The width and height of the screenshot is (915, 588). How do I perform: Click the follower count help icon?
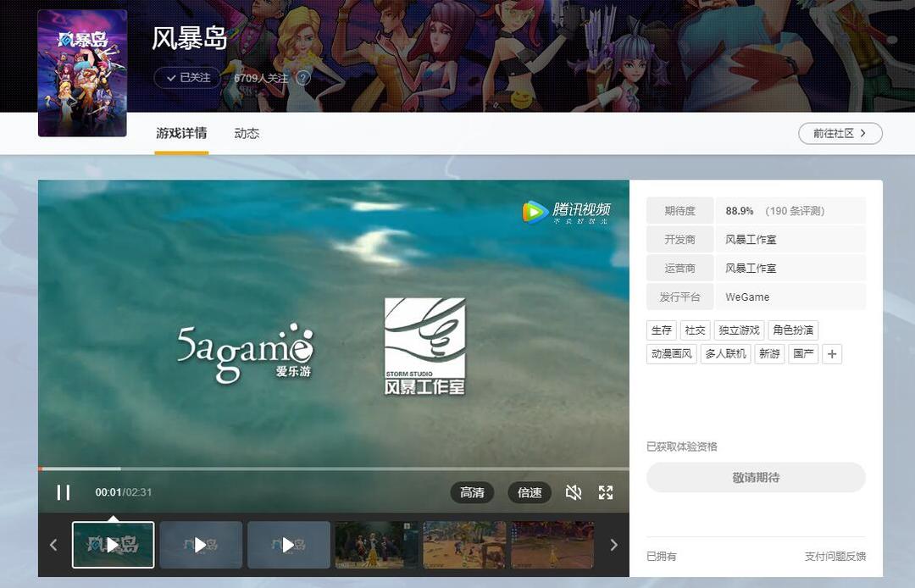click(302, 78)
